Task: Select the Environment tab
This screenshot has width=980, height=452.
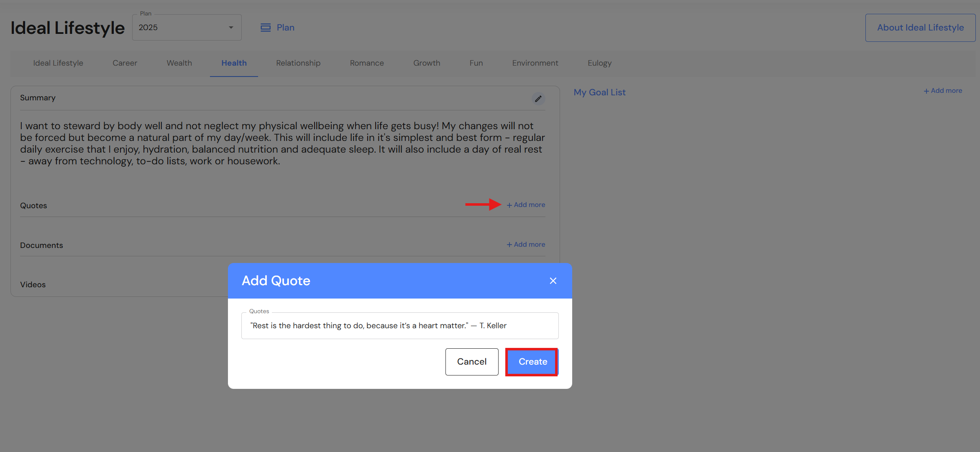Action: click(535, 63)
